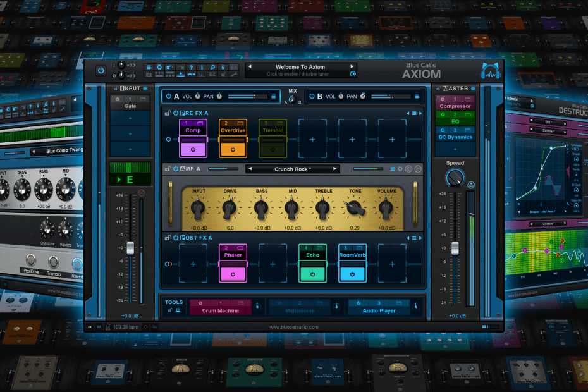This screenshot has height=392, width=588.
Task: Open the Channel A menu icon
Action: click(x=274, y=97)
